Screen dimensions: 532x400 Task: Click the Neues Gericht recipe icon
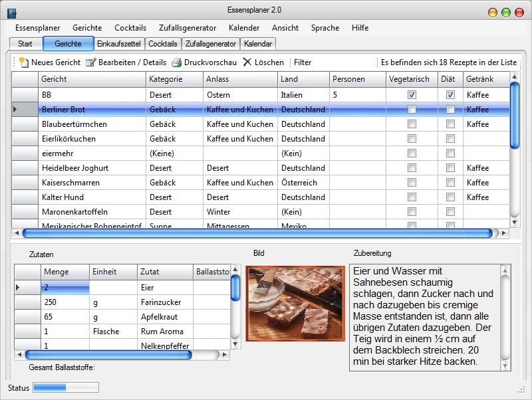(23, 62)
